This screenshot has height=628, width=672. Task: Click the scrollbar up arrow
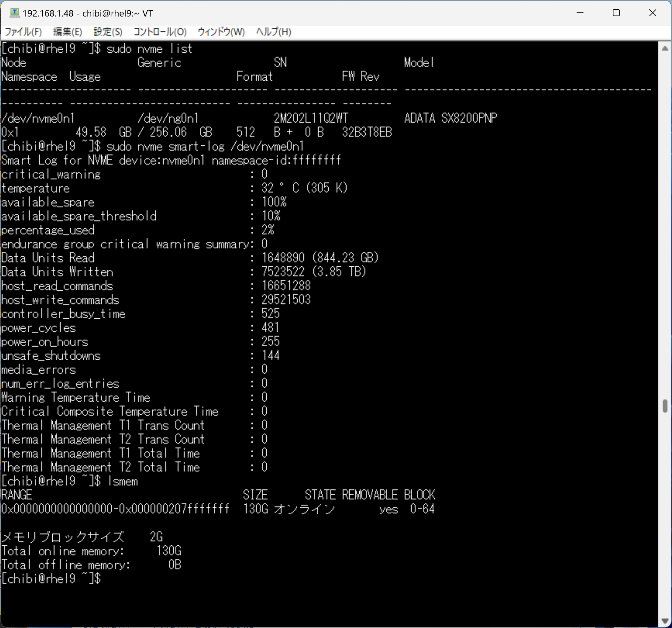pos(665,49)
